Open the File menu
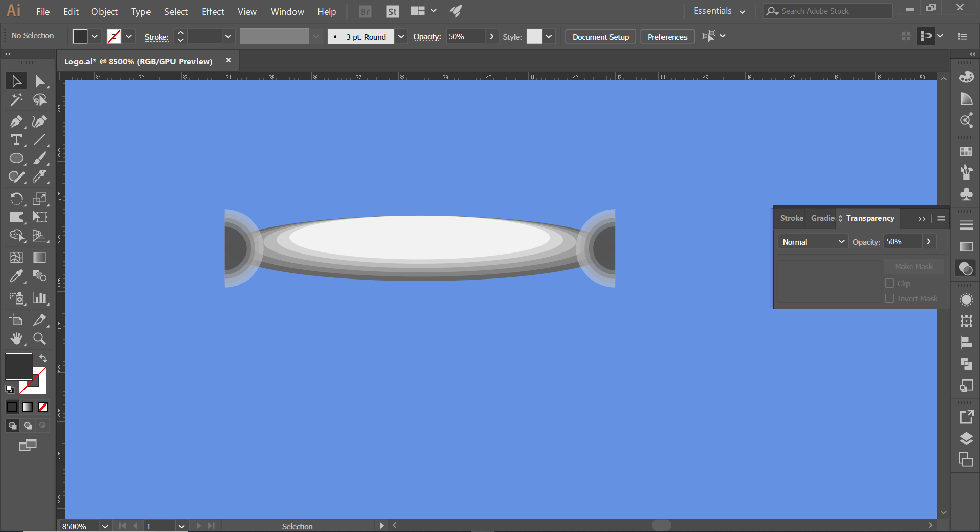The height and width of the screenshot is (532, 980). click(43, 11)
